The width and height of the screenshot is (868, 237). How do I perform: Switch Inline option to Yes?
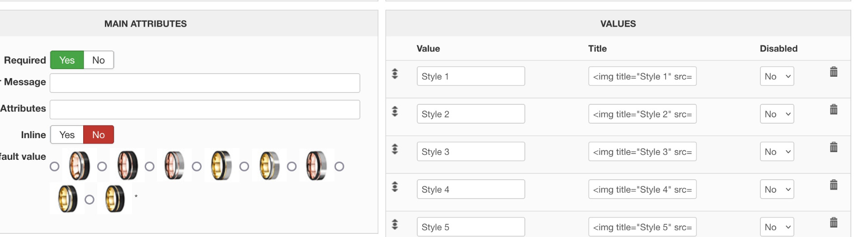click(x=67, y=135)
